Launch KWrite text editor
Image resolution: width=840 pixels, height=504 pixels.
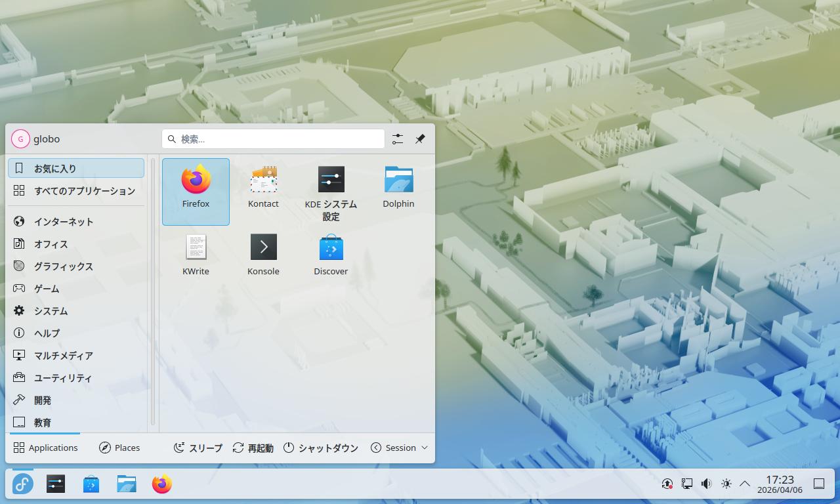[196, 256]
